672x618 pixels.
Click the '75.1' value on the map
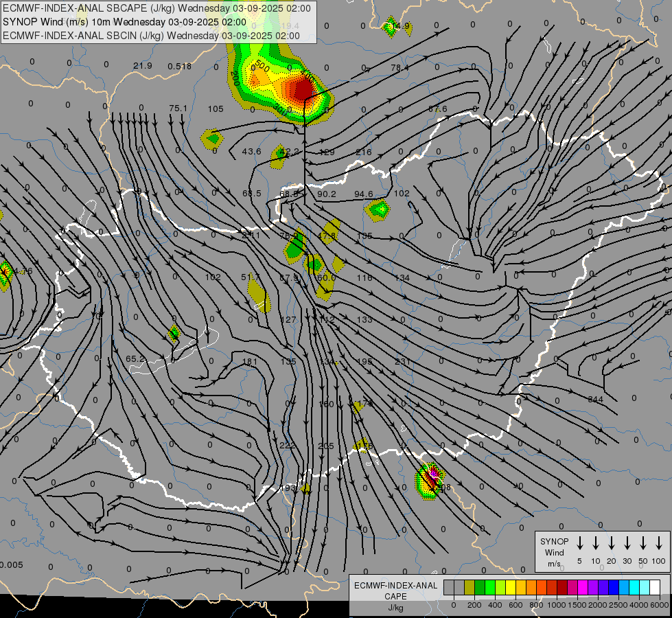pyautogui.click(x=178, y=108)
